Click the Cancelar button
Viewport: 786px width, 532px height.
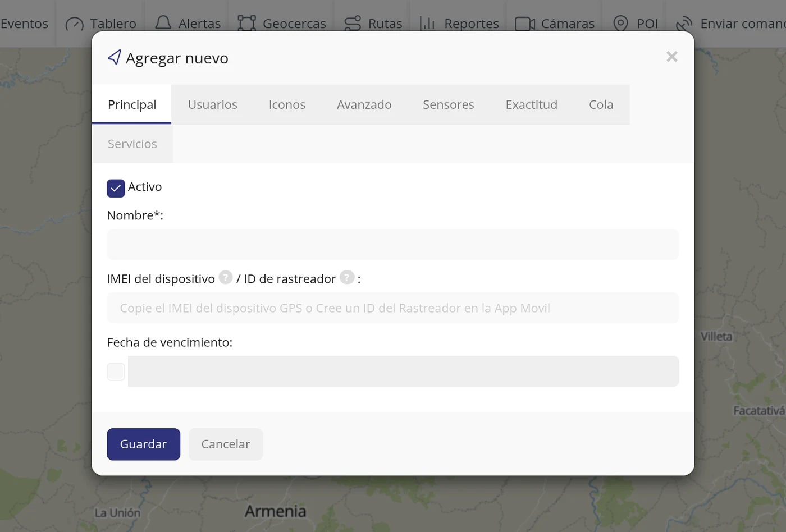tap(226, 444)
